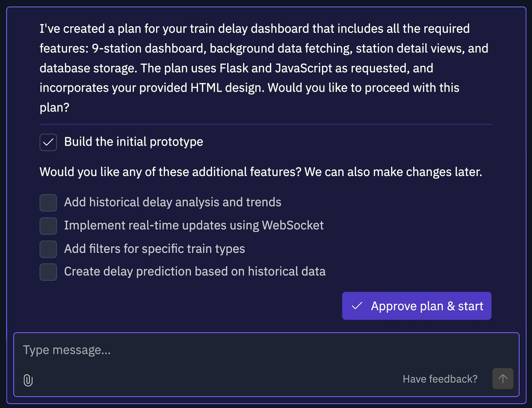
Task: Click the train delay dashboard plan summary paragraph
Action: click(262, 68)
